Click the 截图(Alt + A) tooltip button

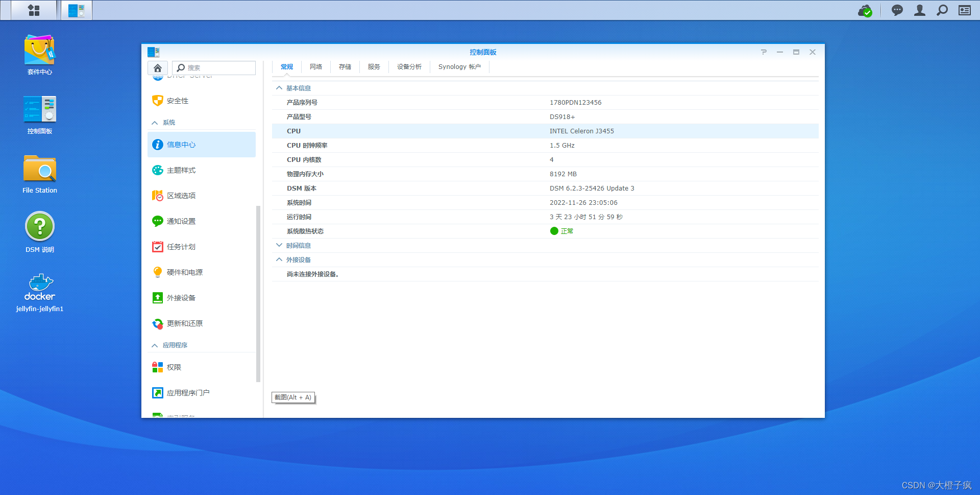(293, 397)
